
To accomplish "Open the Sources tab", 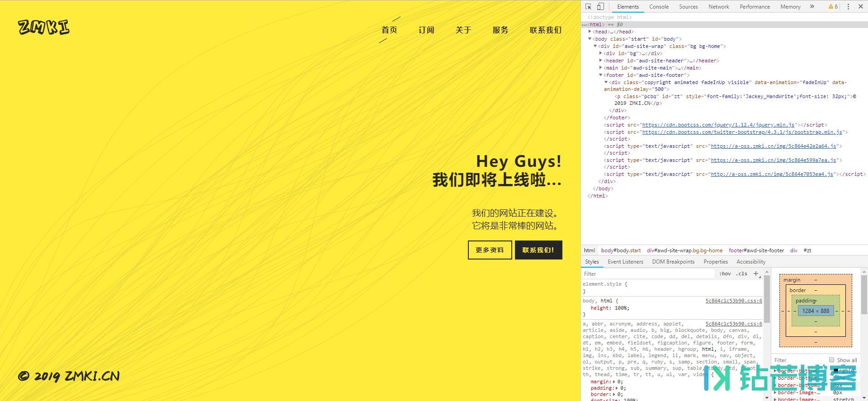I will coord(688,6).
